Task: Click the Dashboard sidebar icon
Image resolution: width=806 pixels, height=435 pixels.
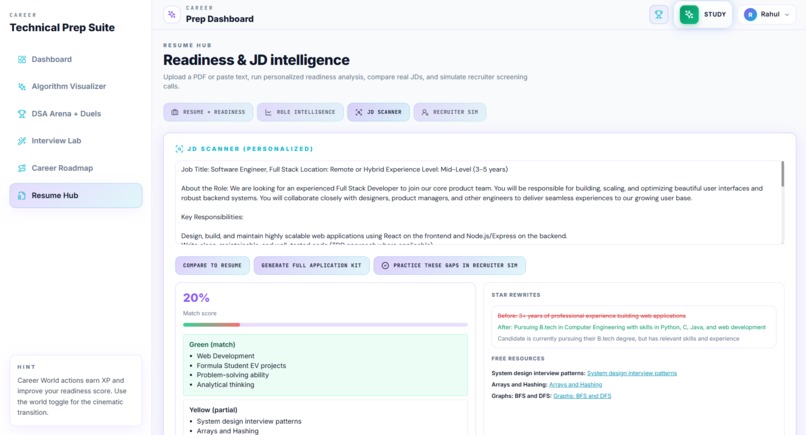Action: pyautogui.click(x=22, y=60)
